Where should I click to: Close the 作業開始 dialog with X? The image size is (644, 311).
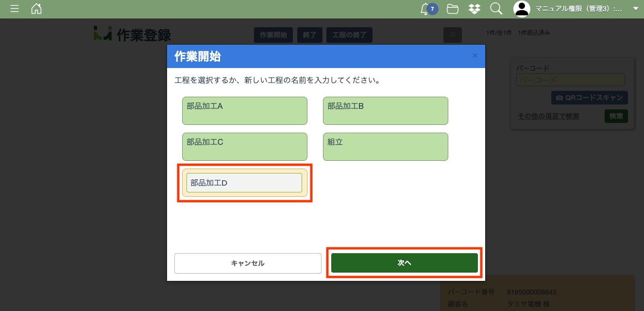(475, 56)
